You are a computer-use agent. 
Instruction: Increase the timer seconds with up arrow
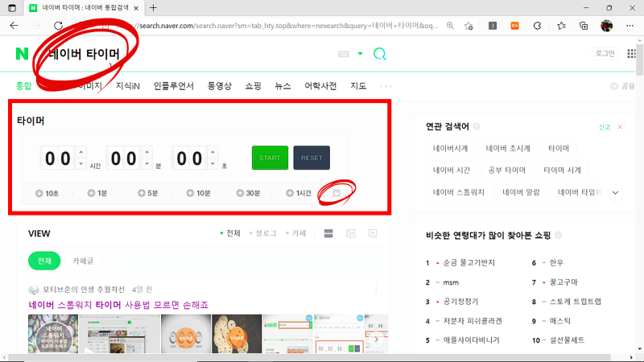point(213,152)
